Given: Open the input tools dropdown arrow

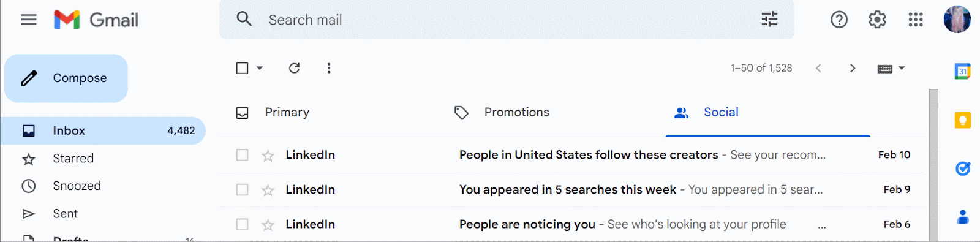Looking at the screenshot, I should point(902,68).
